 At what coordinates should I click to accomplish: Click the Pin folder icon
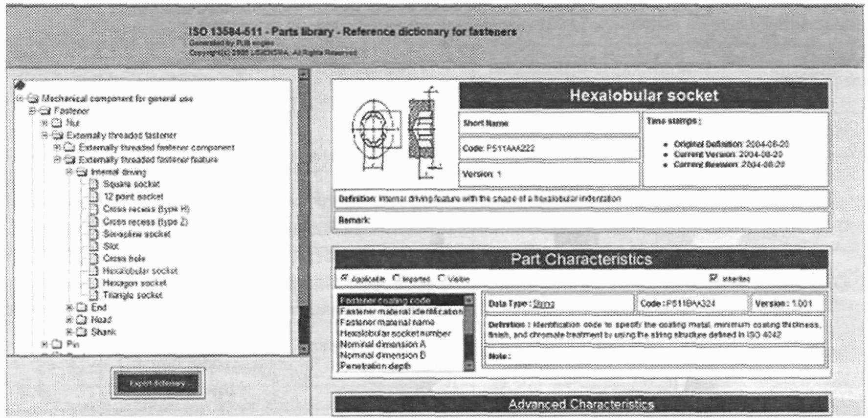(x=57, y=345)
